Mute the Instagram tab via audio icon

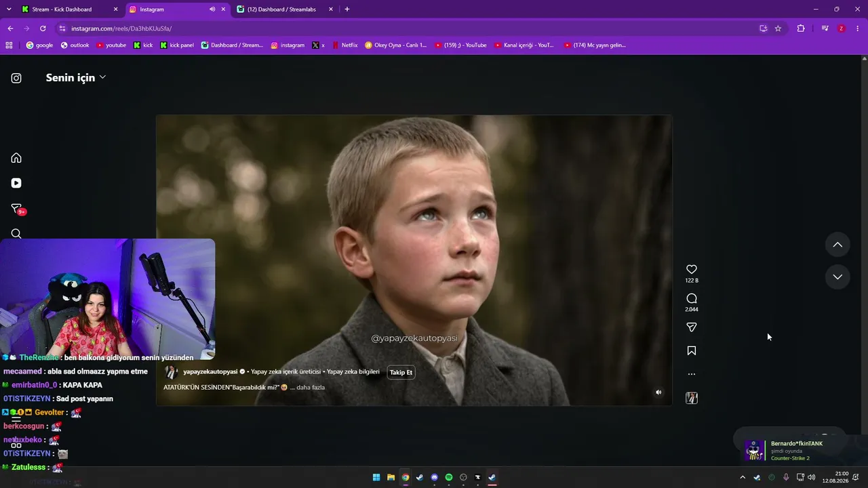coord(212,9)
